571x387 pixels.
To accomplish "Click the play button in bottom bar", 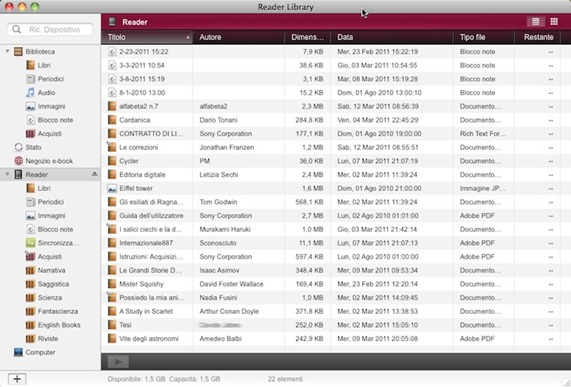I will (x=118, y=362).
